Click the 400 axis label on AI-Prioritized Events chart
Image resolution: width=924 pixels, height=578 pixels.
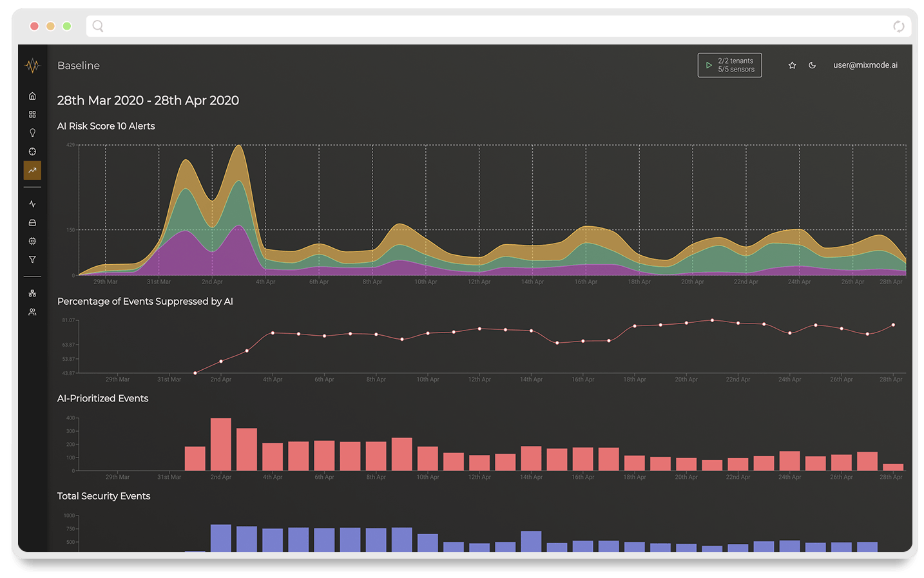[x=70, y=418]
